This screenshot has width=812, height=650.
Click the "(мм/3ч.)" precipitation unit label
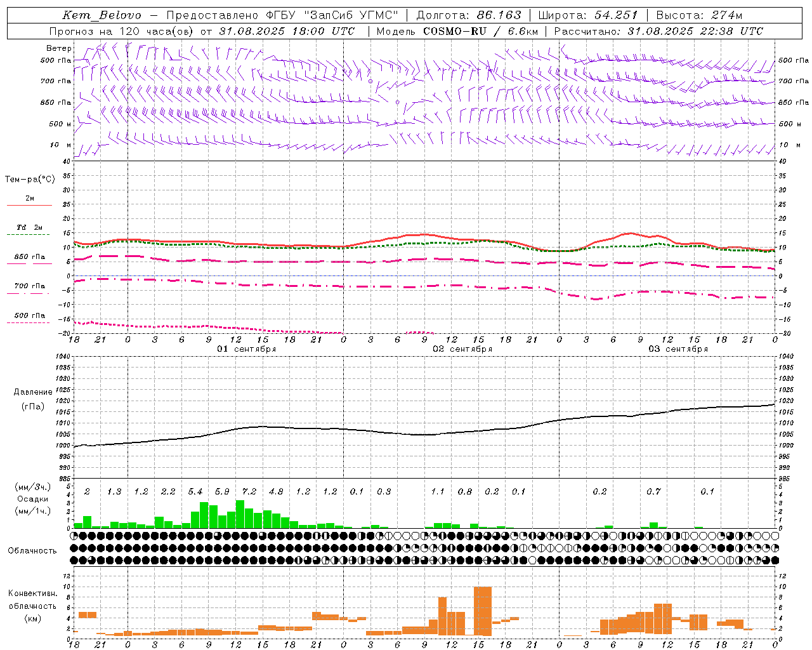(32, 487)
